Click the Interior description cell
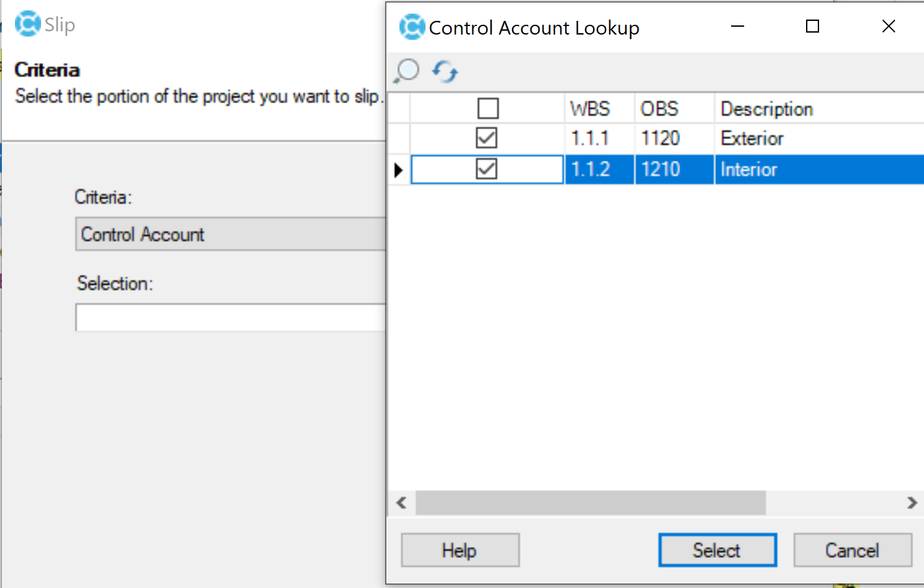Viewport: 924px width, 588px height. [819, 169]
